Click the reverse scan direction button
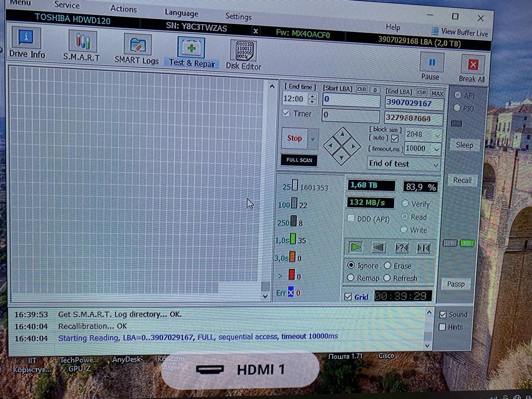The image size is (532, 399). [379, 248]
